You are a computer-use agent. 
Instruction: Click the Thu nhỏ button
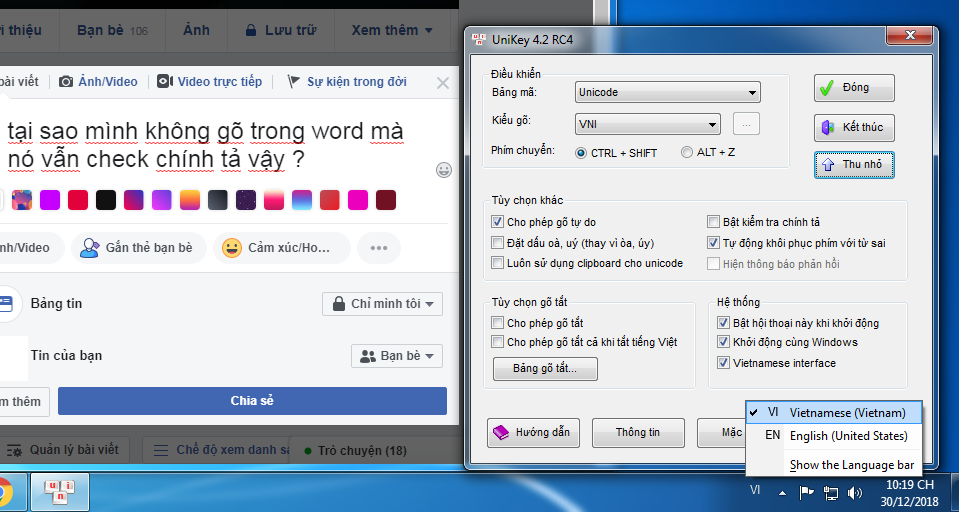(854, 165)
